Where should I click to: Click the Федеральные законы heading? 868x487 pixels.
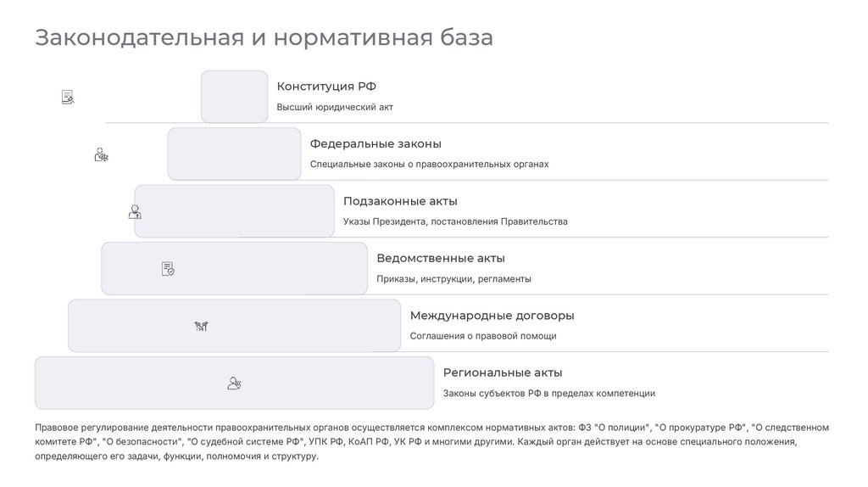click(376, 144)
